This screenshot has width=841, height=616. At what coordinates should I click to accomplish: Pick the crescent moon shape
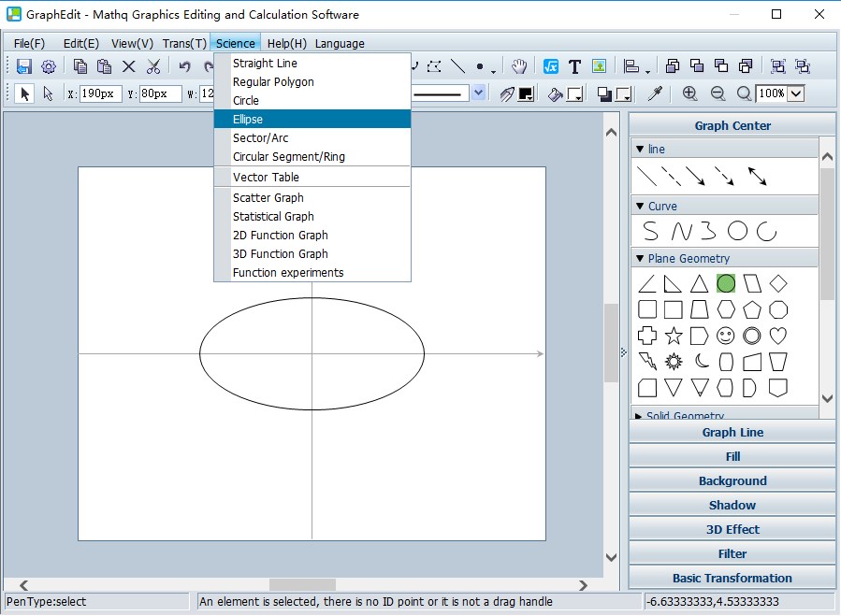(x=702, y=362)
